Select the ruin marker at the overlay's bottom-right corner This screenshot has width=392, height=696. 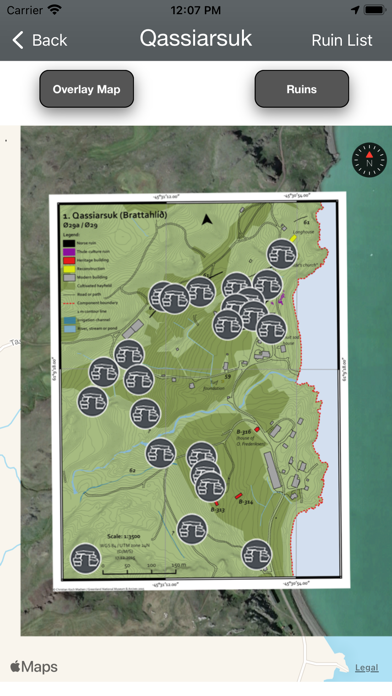257,554
